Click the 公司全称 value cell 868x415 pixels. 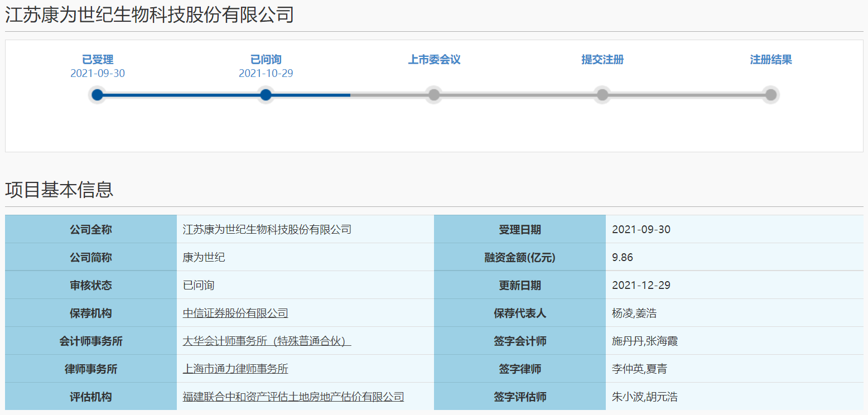(305, 229)
